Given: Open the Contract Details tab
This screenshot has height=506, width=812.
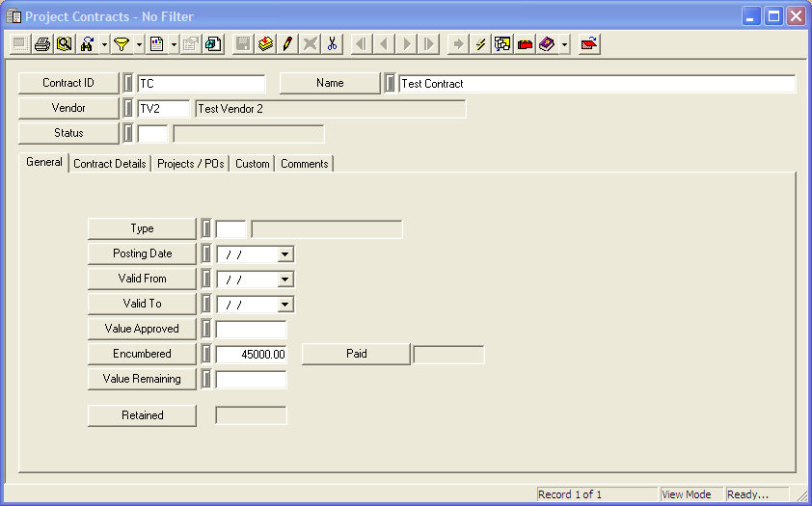Looking at the screenshot, I should point(110,164).
